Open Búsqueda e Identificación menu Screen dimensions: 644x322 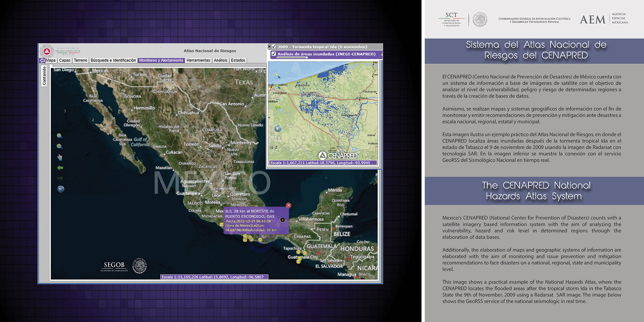click(x=113, y=60)
